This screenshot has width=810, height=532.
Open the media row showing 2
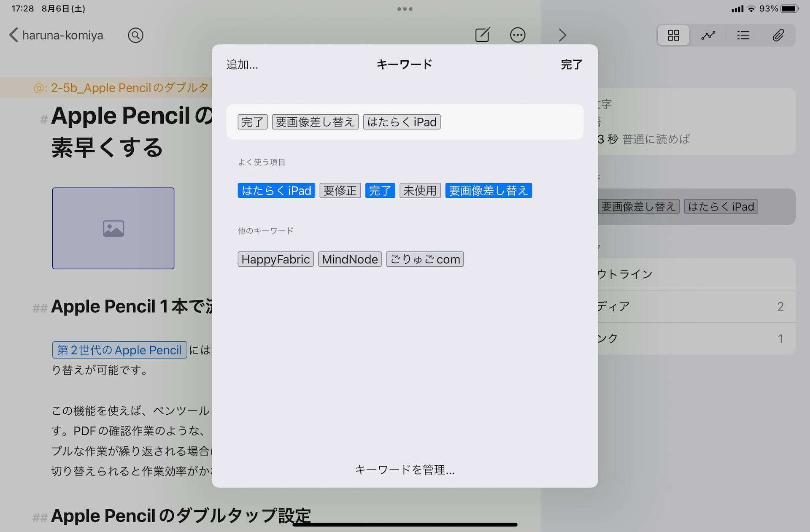697,306
